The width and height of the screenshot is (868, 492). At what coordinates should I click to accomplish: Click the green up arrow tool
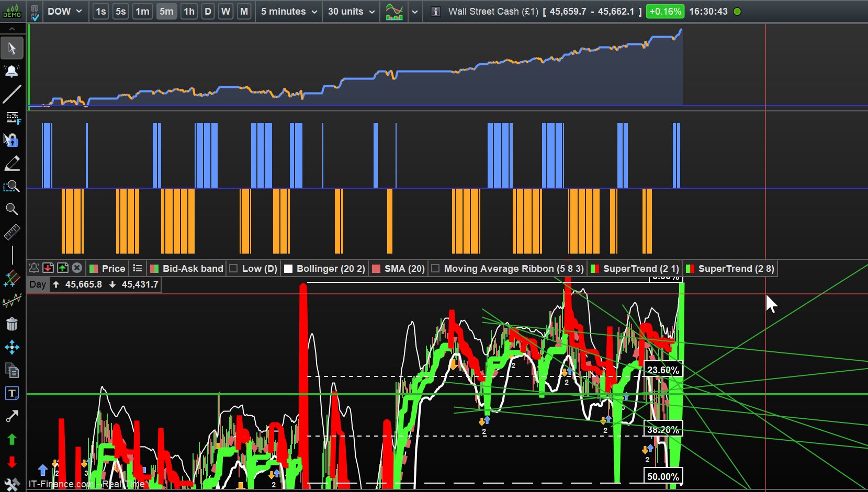pos(12,439)
